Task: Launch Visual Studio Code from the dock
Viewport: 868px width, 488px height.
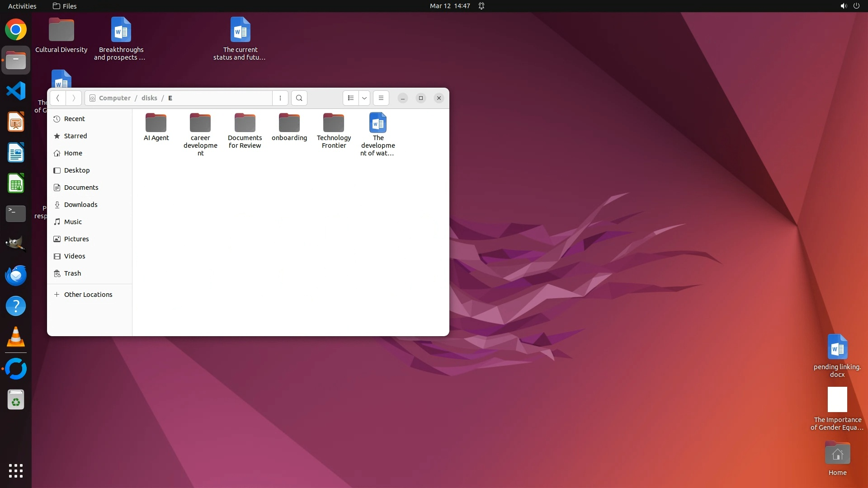Action: click(x=16, y=91)
